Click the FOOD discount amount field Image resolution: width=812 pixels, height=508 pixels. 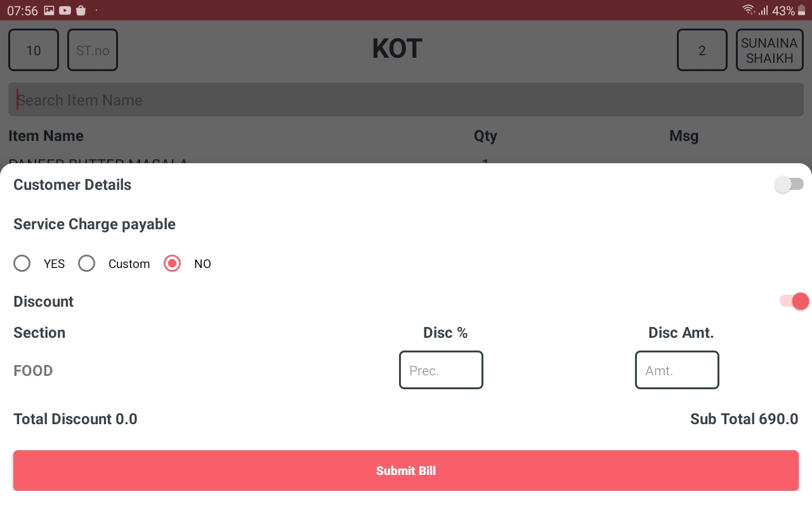coord(677,370)
